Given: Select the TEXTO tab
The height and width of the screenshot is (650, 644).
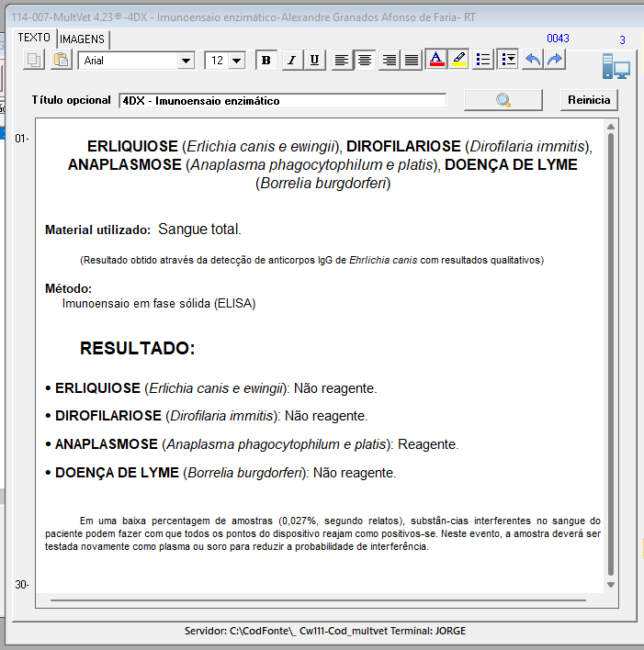Looking at the screenshot, I should point(34,38).
